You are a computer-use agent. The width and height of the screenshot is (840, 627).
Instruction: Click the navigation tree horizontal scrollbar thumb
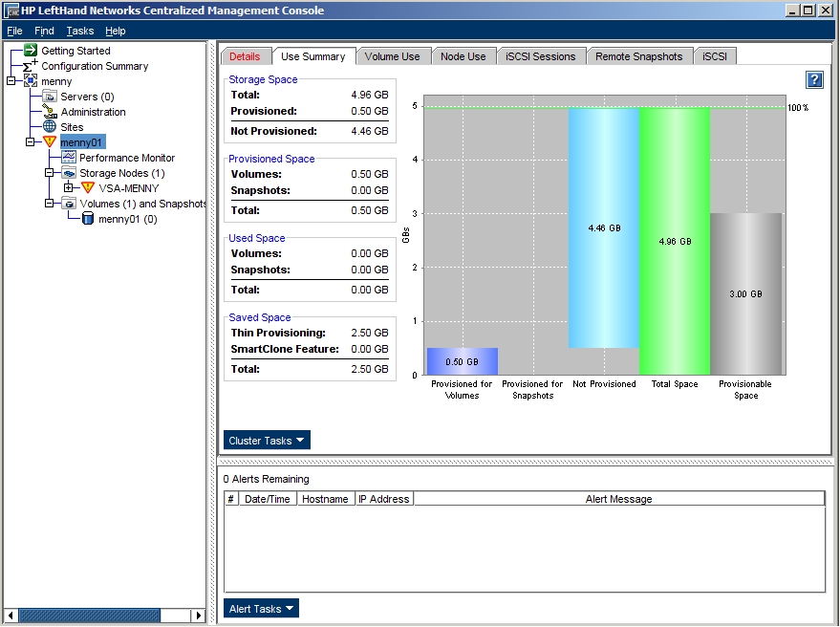click(x=89, y=616)
